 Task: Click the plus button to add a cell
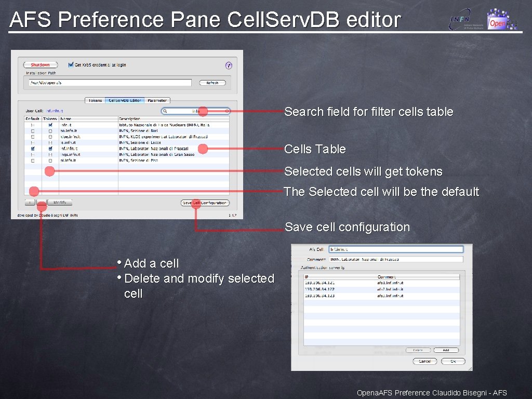point(30,203)
